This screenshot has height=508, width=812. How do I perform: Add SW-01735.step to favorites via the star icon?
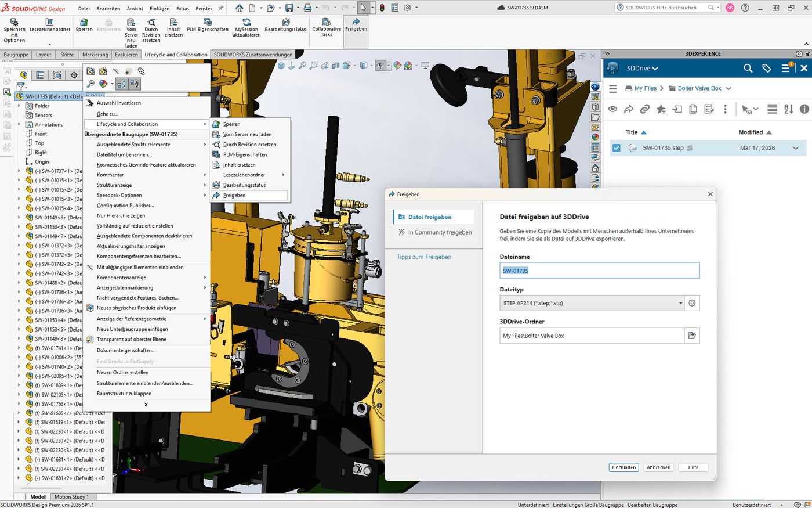click(x=662, y=109)
